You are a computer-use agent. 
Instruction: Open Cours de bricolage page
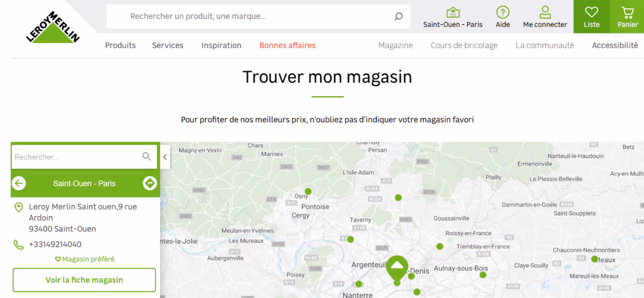464,45
